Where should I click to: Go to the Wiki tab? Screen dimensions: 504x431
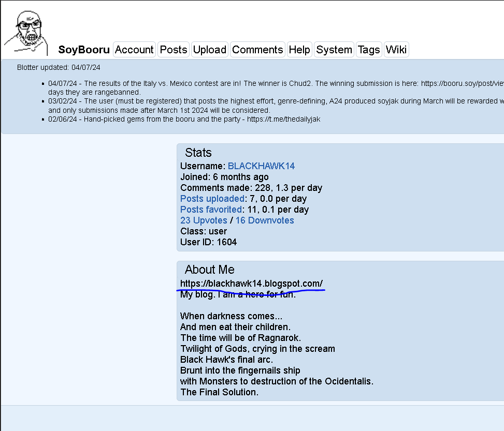pos(396,50)
